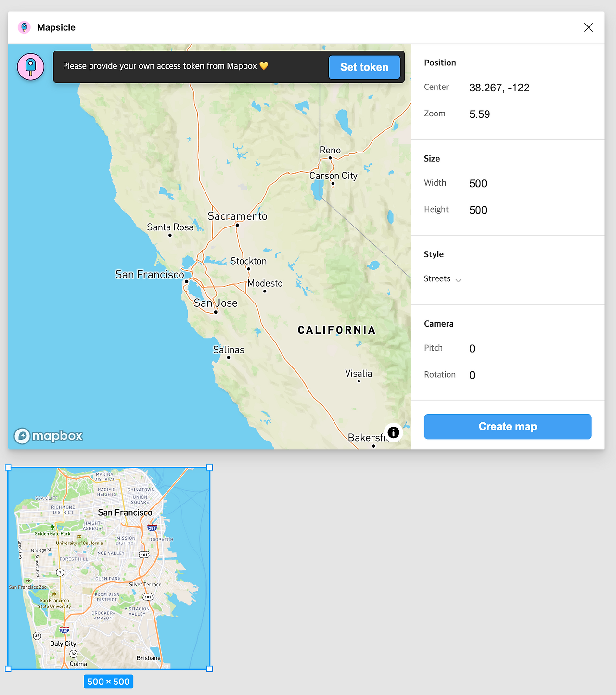The image size is (616, 695).
Task: Edit the Zoom value 5.59
Action: click(479, 114)
